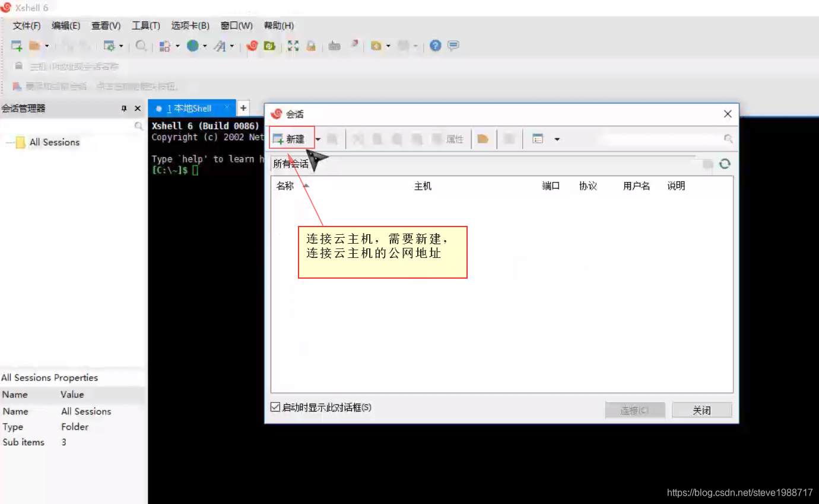The width and height of the screenshot is (819, 504).
Task: Expand the yellow folder dropdown arrow
Action: 388,46
